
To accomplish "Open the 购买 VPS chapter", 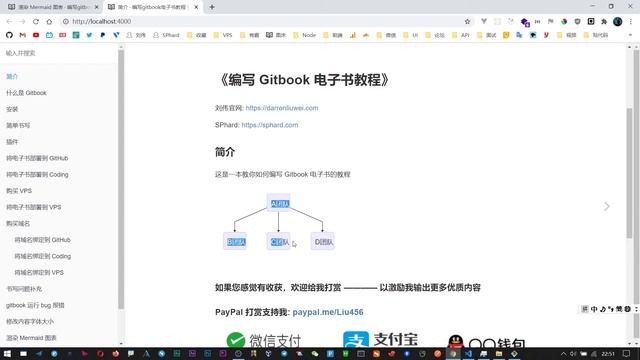I will coord(19,191).
